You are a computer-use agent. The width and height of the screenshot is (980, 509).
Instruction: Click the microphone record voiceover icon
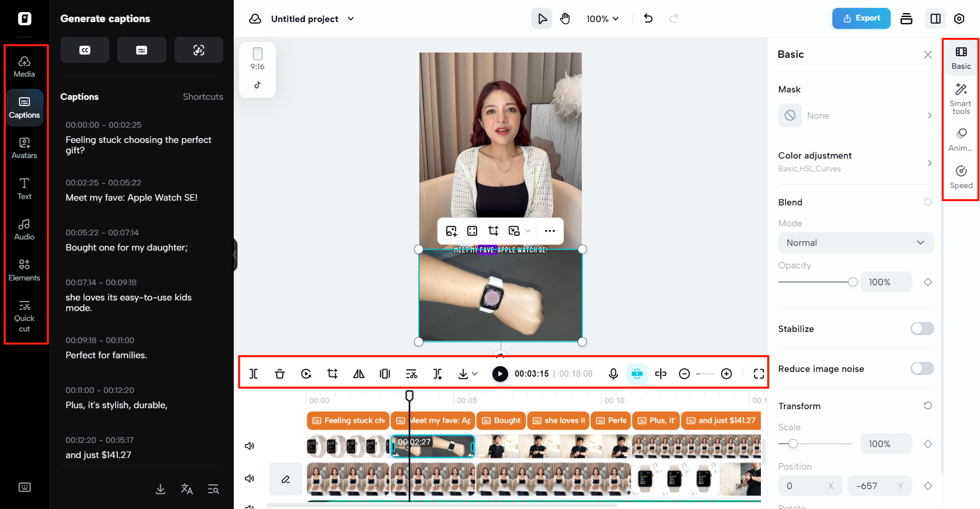613,373
